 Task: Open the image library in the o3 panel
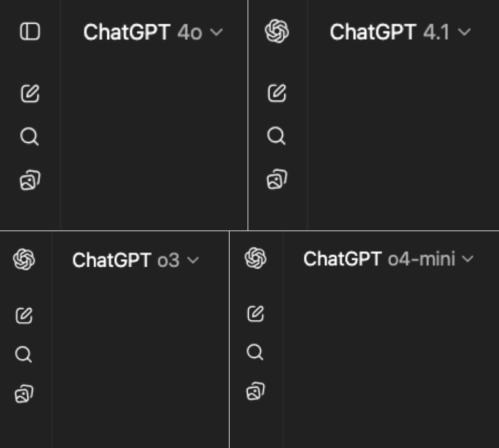tap(24, 394)
